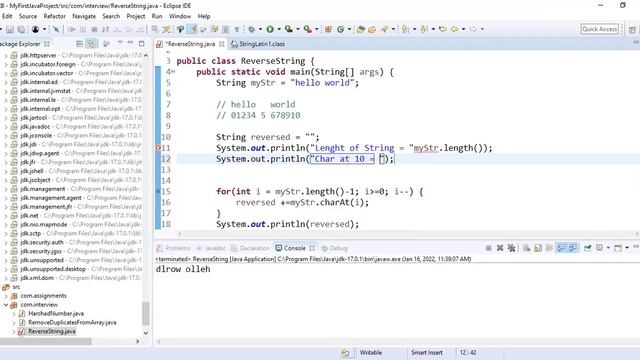Select RemoveDuplicatesFromArray.java in Package Explorer
Viewport: 640px width, 360px height.
[x=72, y=322]
